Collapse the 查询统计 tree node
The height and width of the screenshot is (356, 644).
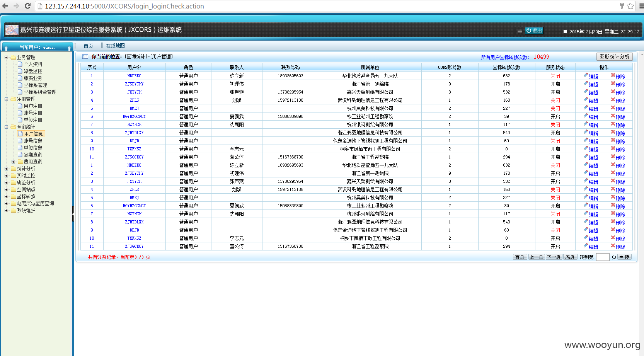click(x=6, y=127)
